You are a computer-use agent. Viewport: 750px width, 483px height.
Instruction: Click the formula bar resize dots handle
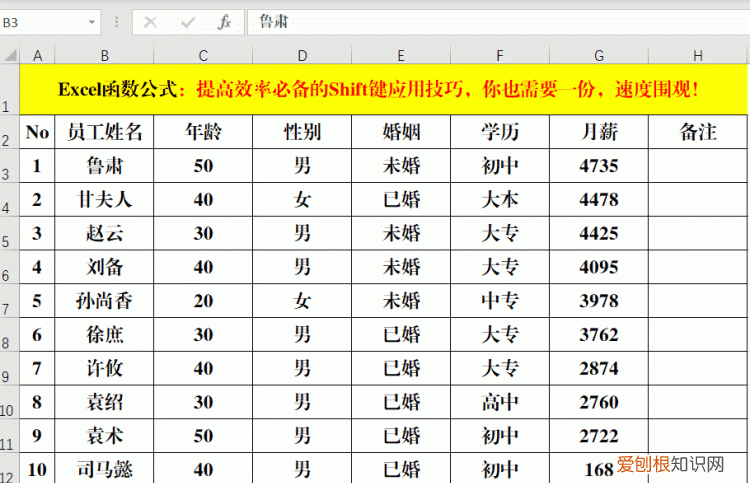[x=116, y=22]
